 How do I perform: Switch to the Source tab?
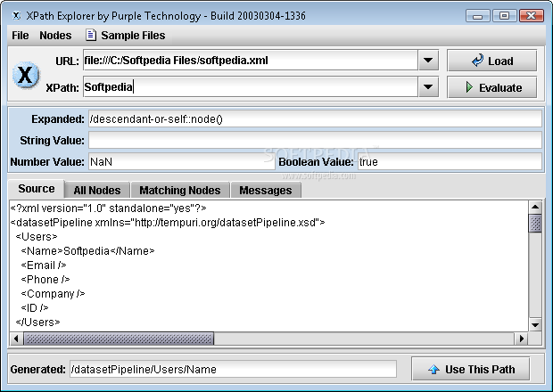coord(37,189)
